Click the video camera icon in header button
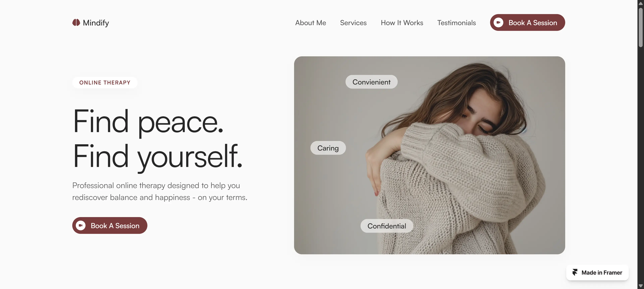 (x=498, y=22)
